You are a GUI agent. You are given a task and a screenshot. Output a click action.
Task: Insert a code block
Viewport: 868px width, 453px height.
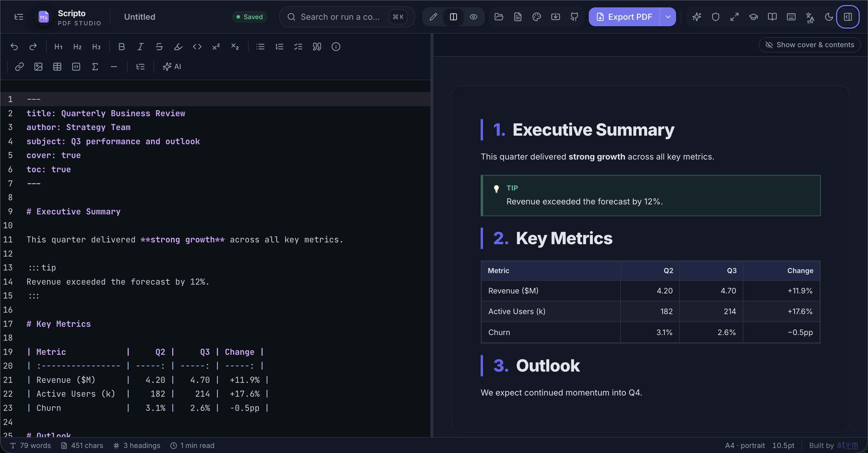(76, 67)
